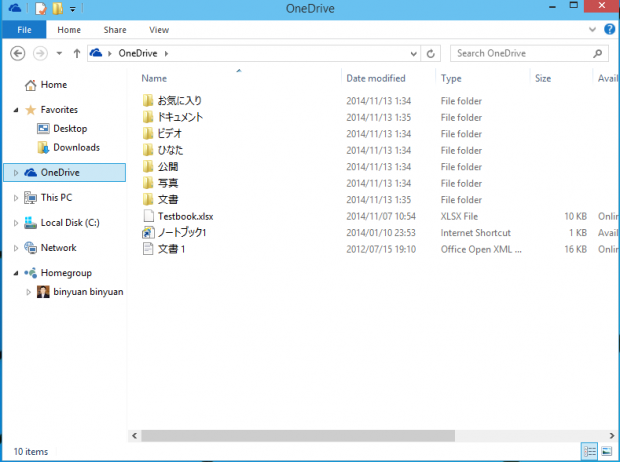The width and height of the screenshot is (620, 462).
Task: Click OneDrive in the address breadcrumb
Action: click(x=138, y=53)
